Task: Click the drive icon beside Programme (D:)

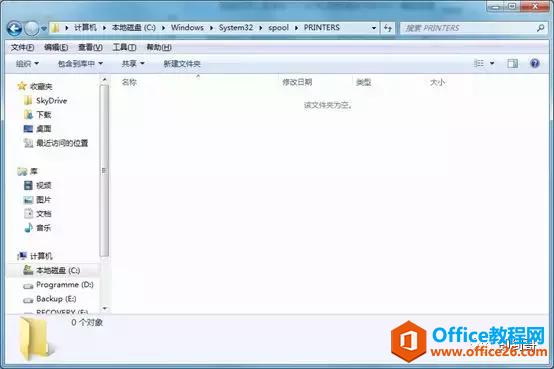Action: tap(28, 286)
